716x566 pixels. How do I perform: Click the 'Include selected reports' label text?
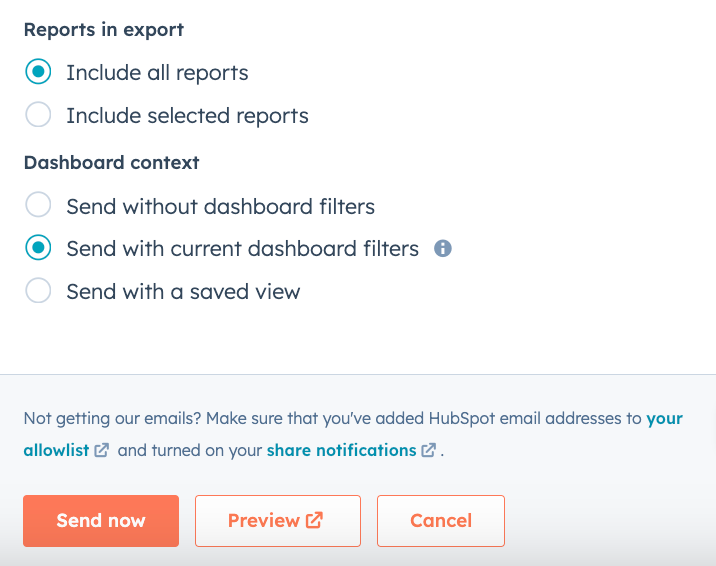click(x=187, y=116)
